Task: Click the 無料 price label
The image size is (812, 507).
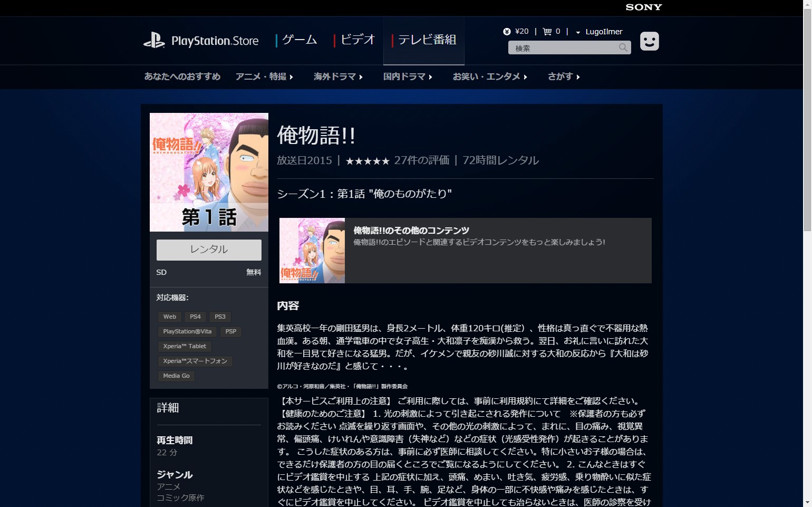Action: pyautogui.click(x=254, y=272)
